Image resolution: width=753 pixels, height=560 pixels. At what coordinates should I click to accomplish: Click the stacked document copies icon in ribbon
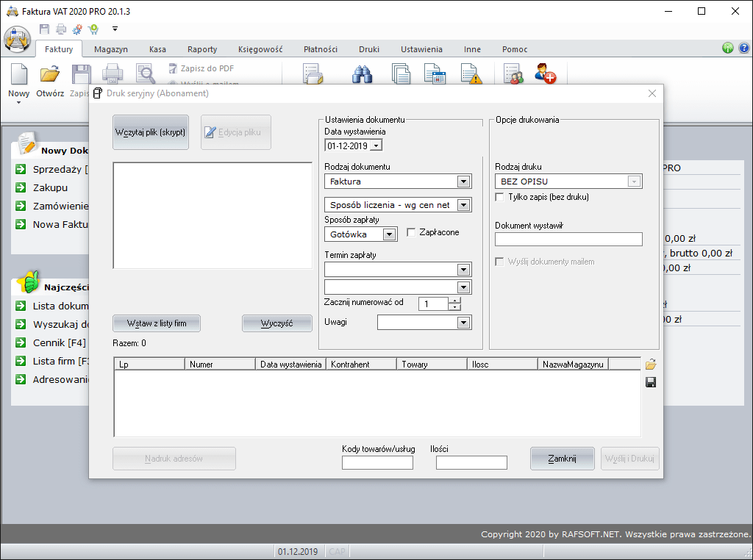(x=401, y=74)
